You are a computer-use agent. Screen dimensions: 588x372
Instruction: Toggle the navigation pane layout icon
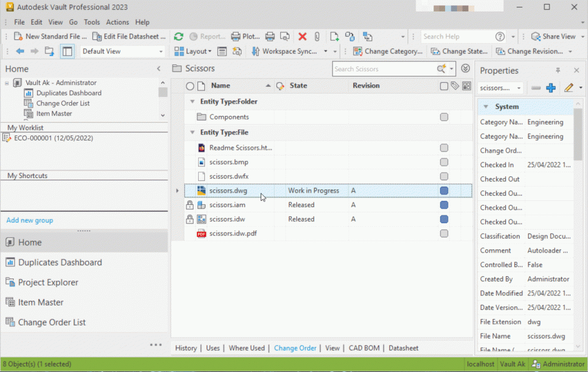67,51
